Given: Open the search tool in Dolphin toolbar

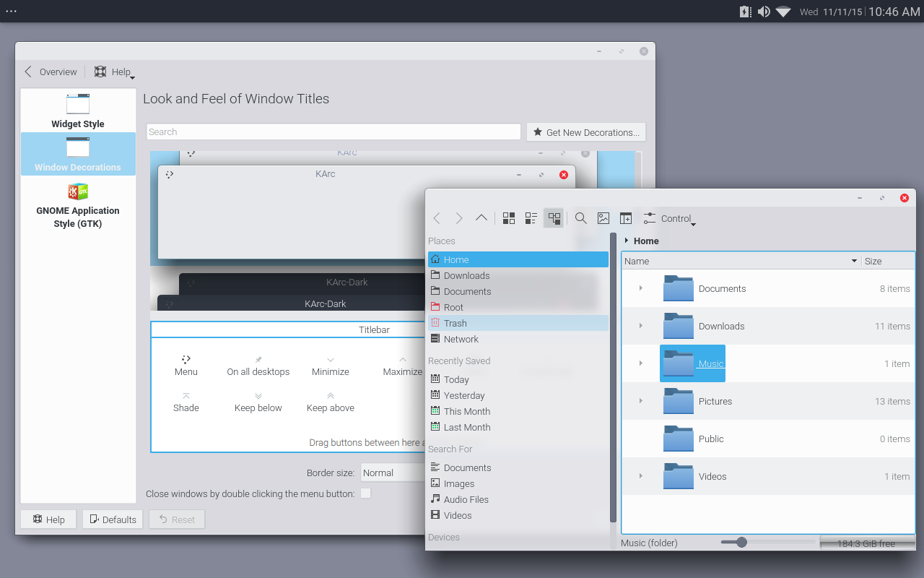Looking at the screenshot, I should (581, 218).
